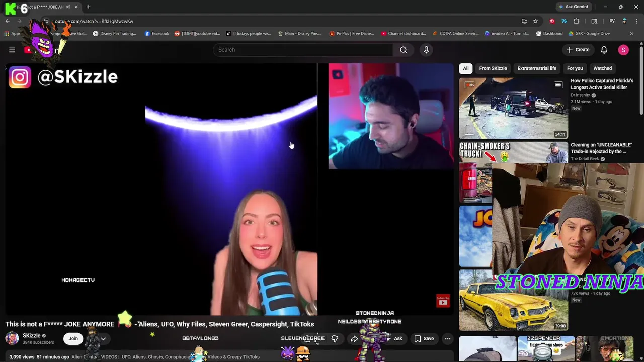The image size is (644, 362).
Task: Open the SKizzle channel name link
Action: (x=31, y=336)
